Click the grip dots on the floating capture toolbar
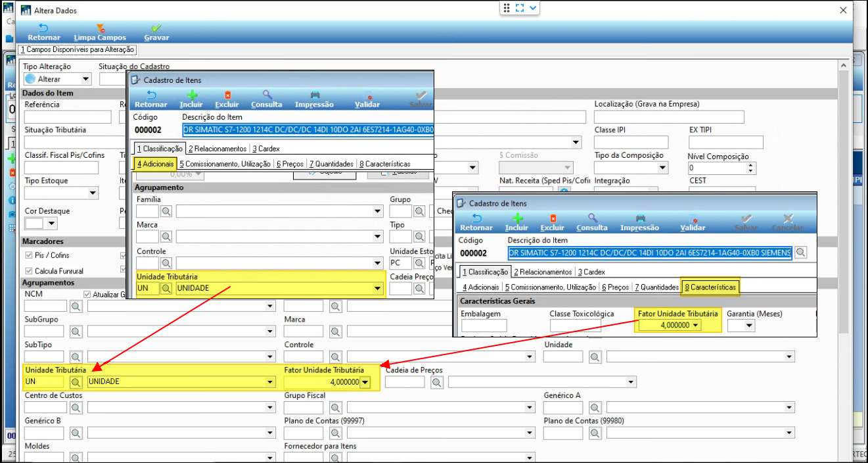 pos(507,8)
